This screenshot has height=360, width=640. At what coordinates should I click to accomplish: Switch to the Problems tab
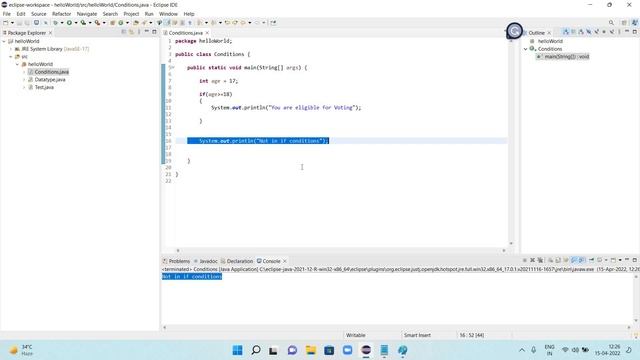pos(176,261)
